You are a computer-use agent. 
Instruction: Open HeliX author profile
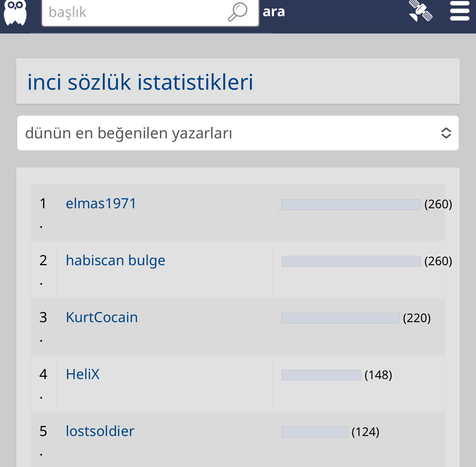pyautogui.click(x=83, y=374)
